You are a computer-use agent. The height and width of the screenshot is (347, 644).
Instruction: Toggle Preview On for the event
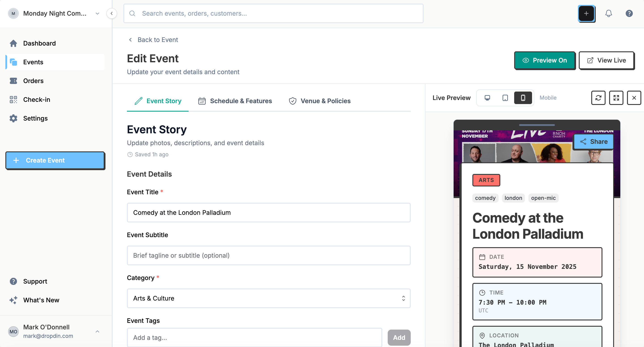[x=545, y=61]
